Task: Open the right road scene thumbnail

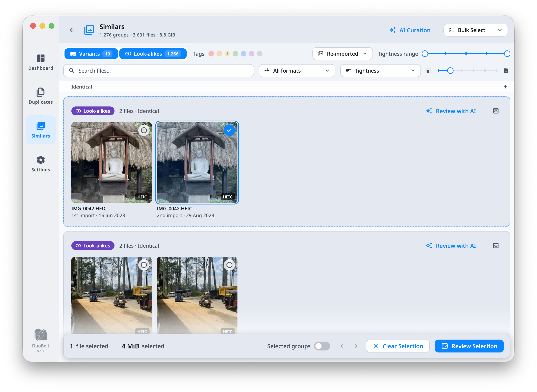Action: [x=197, y=295]
